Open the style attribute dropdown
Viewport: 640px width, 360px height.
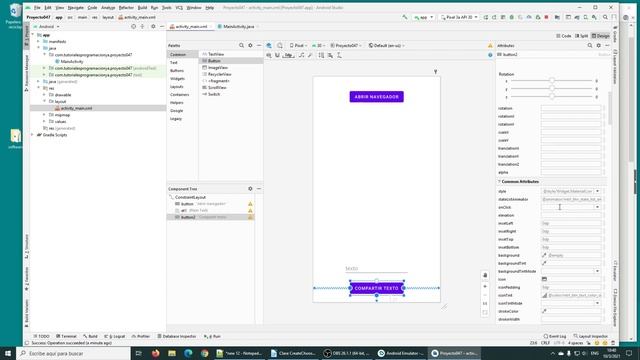point(598,191)
